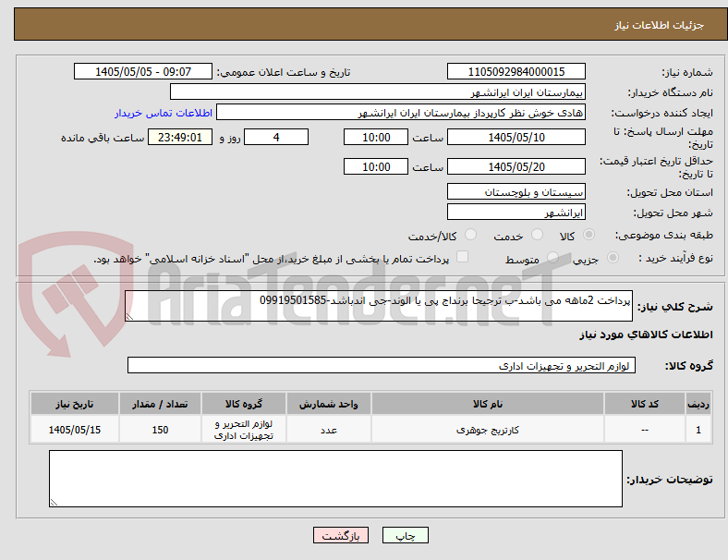Click the need number field 1105092984000015
728x560 pixels.
[516, 71]
